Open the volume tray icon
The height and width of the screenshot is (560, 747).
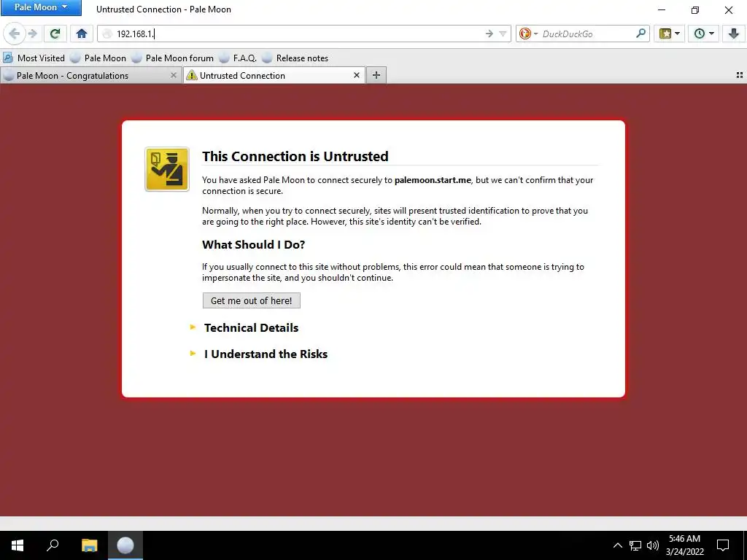click(x=653, y=545)
